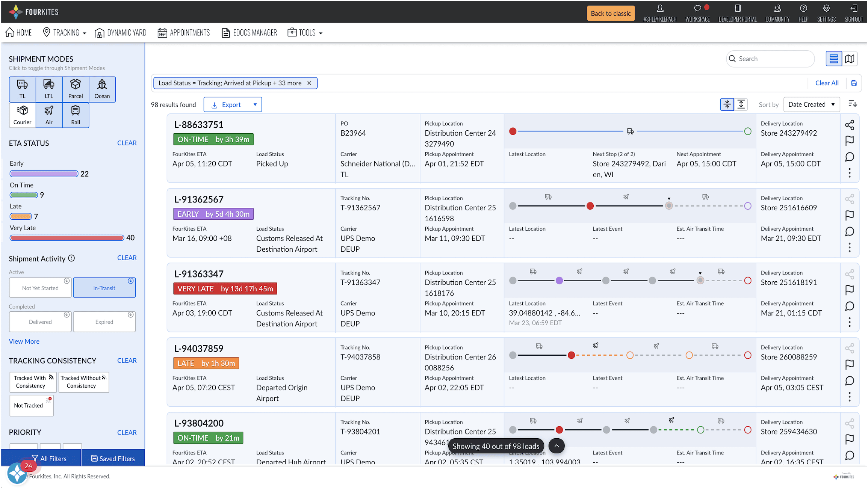Open Settings gear in top bar
This screenshot has height=489, width=868.
click(x=826, y=13)
